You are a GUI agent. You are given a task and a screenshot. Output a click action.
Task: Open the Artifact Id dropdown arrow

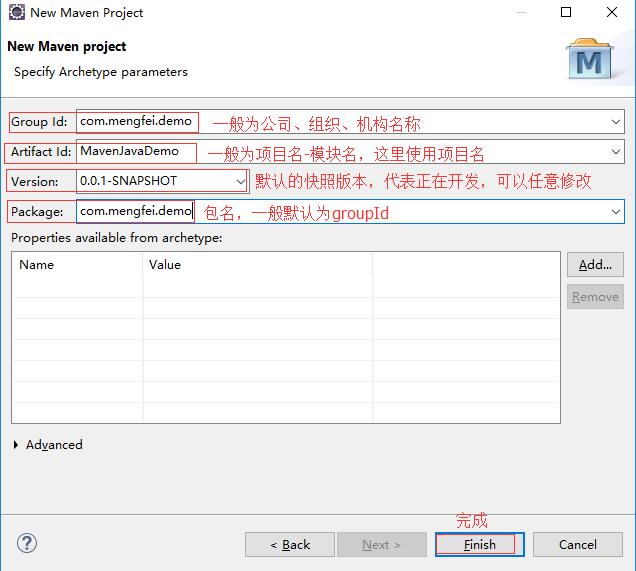coord(616,152)
